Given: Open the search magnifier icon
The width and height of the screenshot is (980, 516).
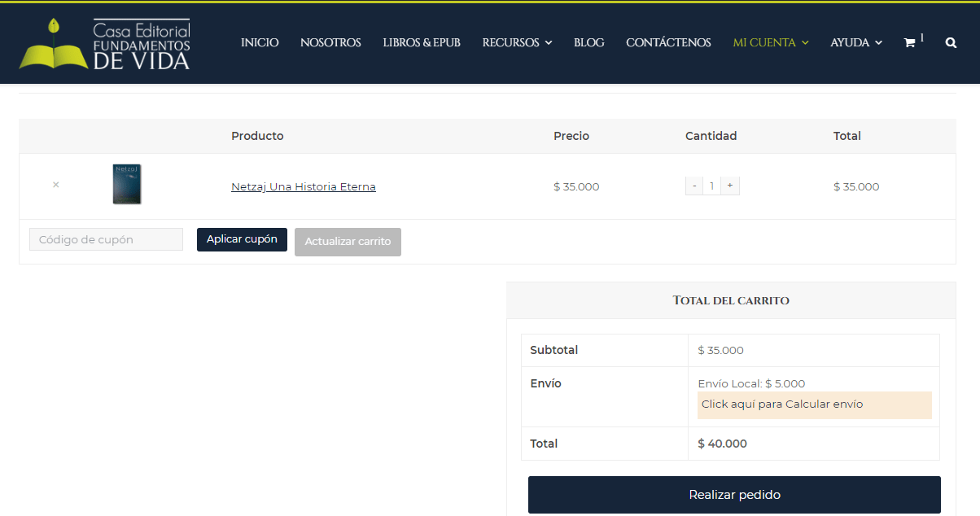Looking at the screenshot, I should pyautogui.click(x=951, y=43).
